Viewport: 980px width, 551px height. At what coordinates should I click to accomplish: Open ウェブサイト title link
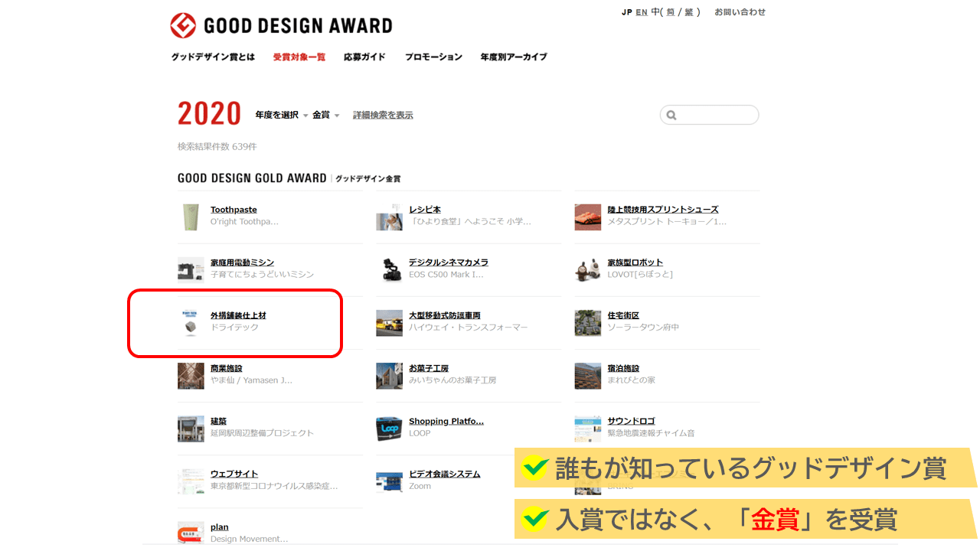[234, 474]
